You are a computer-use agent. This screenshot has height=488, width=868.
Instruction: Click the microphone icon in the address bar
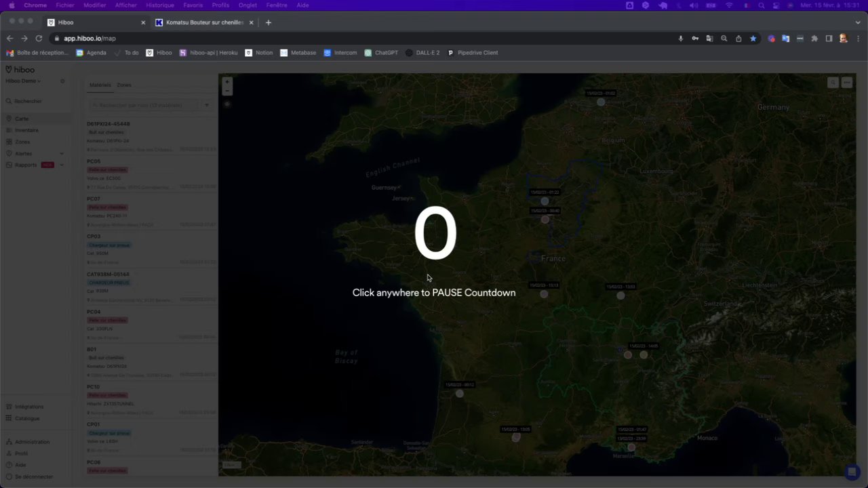[681, 39]
